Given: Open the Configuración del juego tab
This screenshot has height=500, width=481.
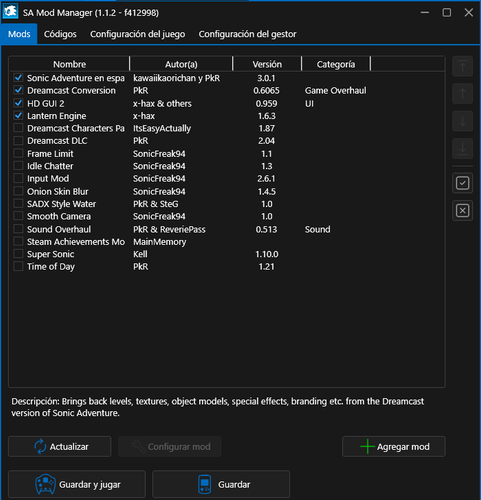Looking at the screenshot, I should [137, 34].
